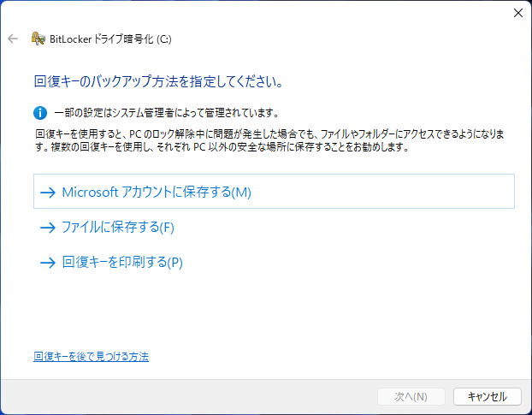
Task: Click the empty right side of the Microsoft アカウント option box
Action: [x=411, y=193]
